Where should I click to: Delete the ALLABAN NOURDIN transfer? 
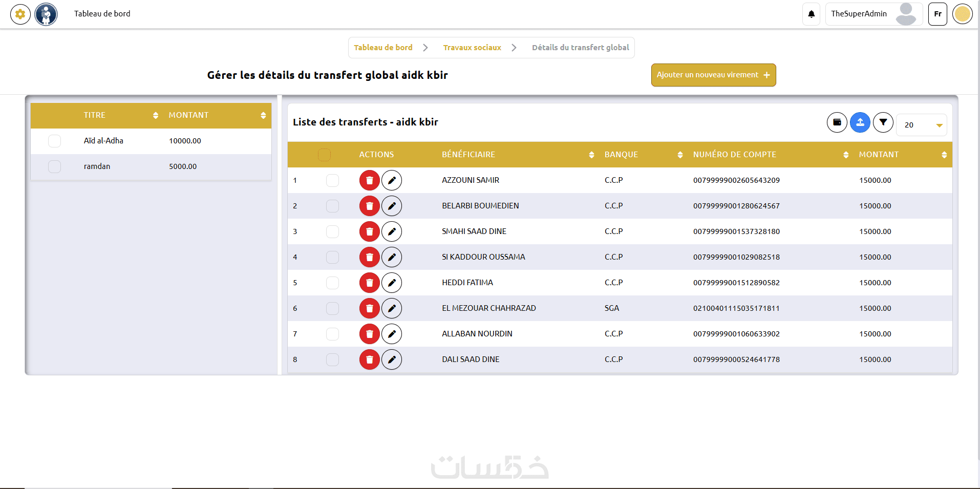[x=370, y=334]
